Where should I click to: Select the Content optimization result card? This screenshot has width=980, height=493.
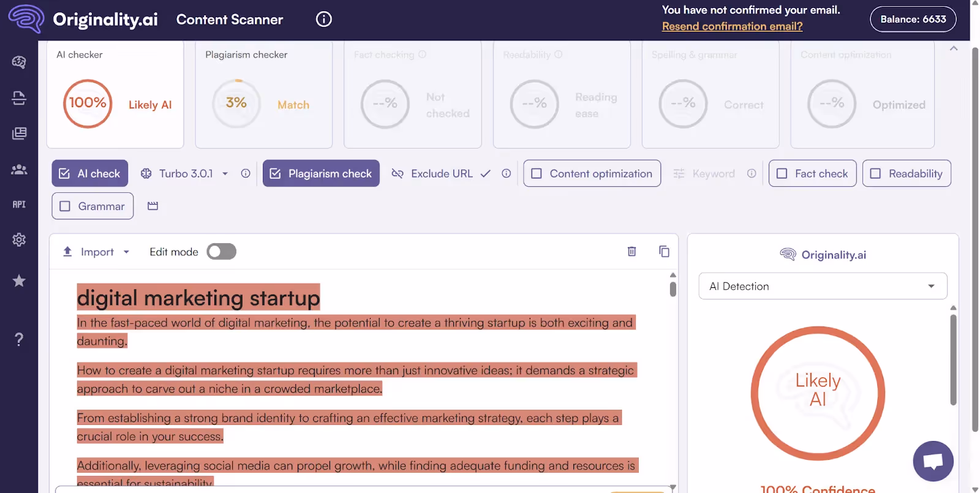click(x=862, y=94)
